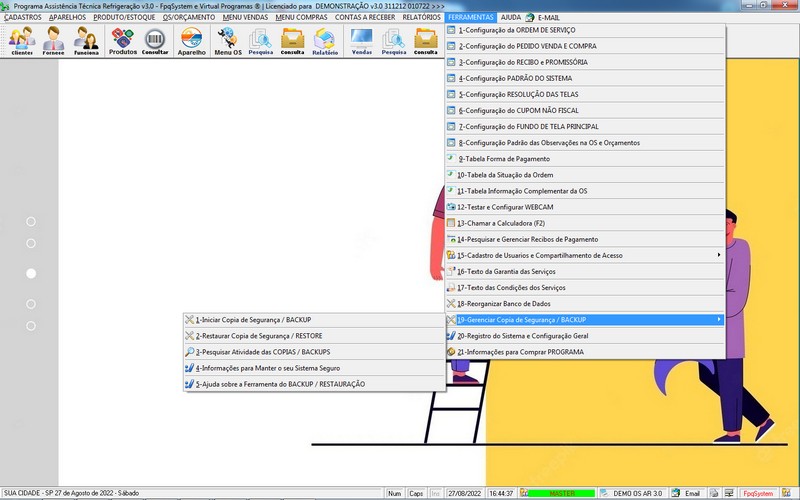The height and width of the screenshot is (500, 800).
Task: Click the printer icon in the status bar
Action: (x=714, y=493)
